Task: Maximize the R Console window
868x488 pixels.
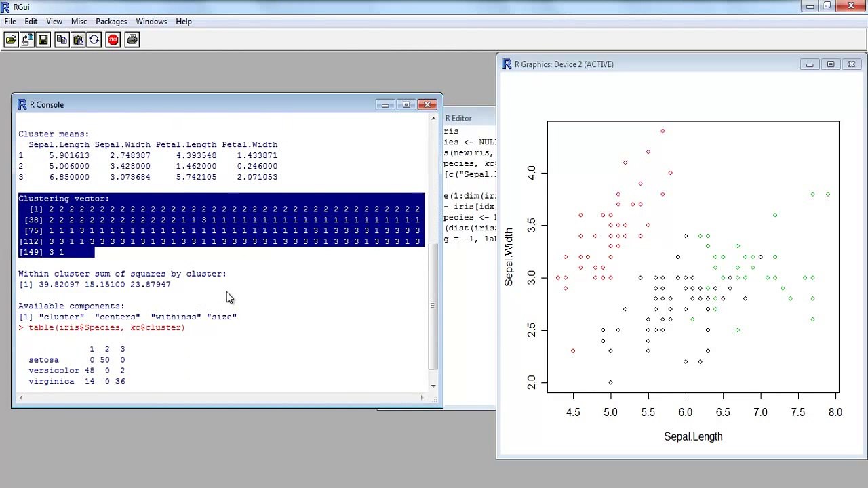Action: pos(406,104)
